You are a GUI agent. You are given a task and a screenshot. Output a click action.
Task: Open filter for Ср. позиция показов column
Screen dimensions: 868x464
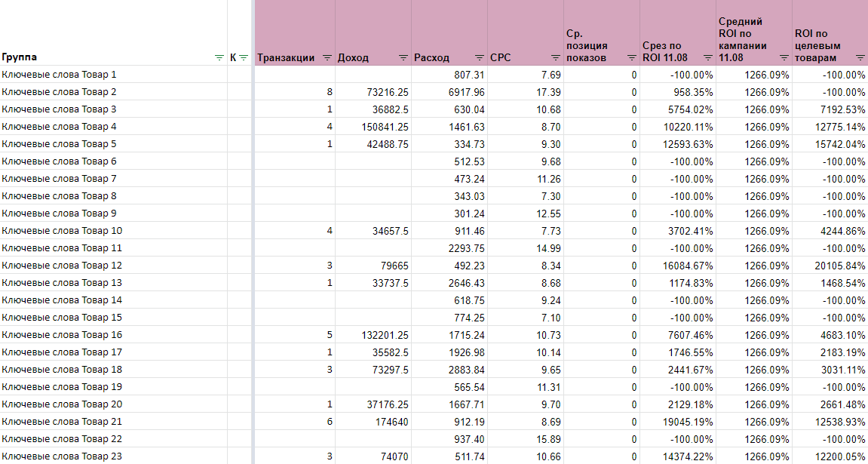[632, 57]
